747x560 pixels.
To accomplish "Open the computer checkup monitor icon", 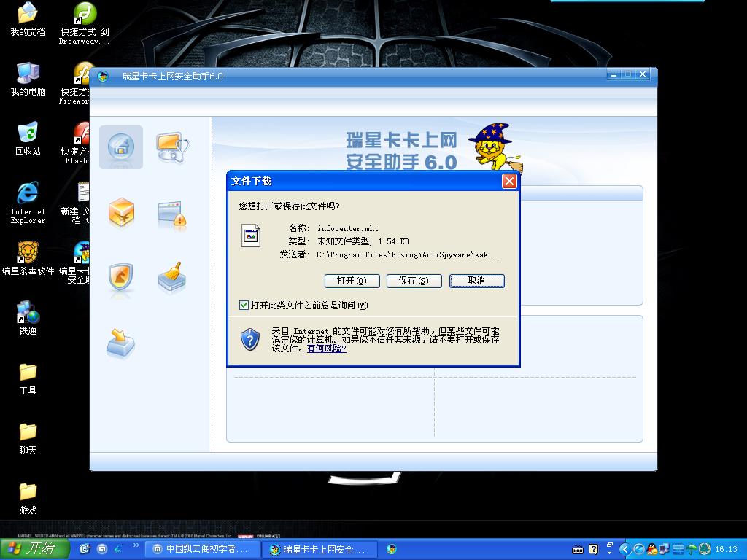I will pyautogui.click(x=172, y=147).
